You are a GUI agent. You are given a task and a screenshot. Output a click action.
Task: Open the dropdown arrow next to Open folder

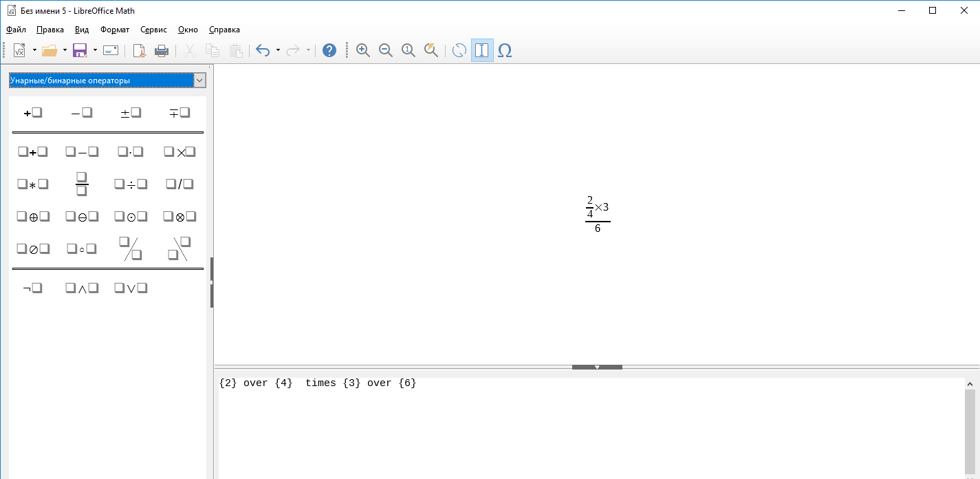[65, 50]
